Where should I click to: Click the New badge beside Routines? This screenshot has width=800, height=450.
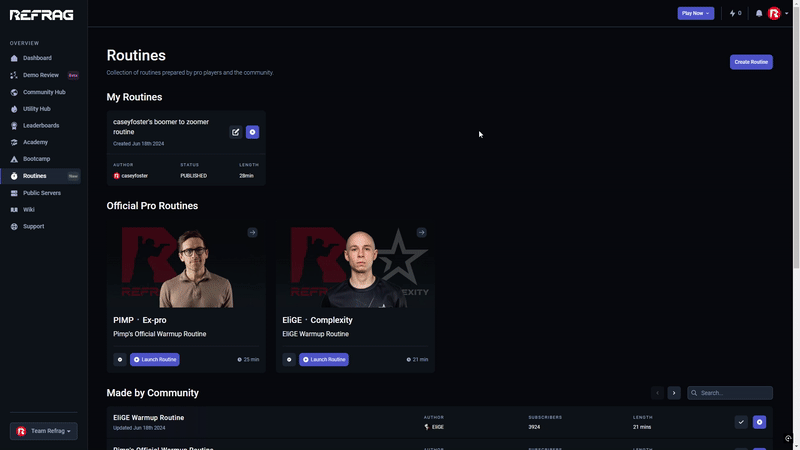pos(73,176)
